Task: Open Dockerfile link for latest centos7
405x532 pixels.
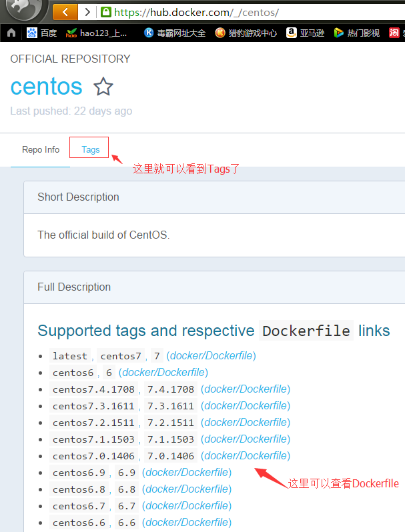Action: point(211,356)
